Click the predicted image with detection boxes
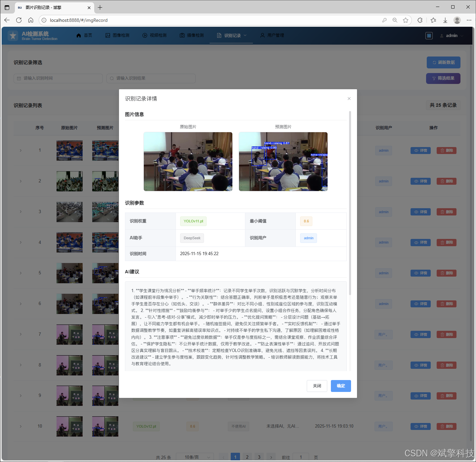The width and height of the screenshot is (476, 462). [283, 162]
